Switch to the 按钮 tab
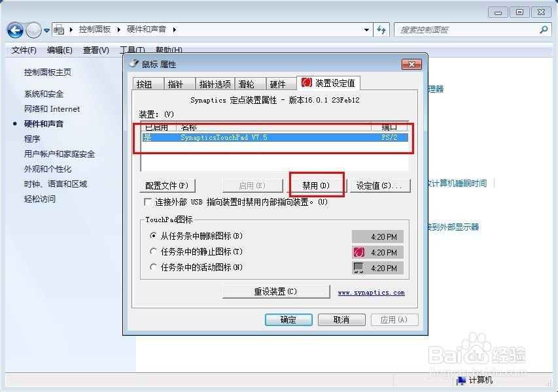Viewport: 558px width, 392px height. click(x=148, y=84)
